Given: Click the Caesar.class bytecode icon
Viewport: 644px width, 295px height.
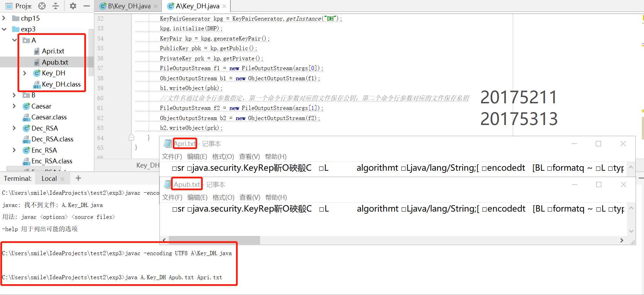Looking at the screenshot, I should tap(26, 117).
